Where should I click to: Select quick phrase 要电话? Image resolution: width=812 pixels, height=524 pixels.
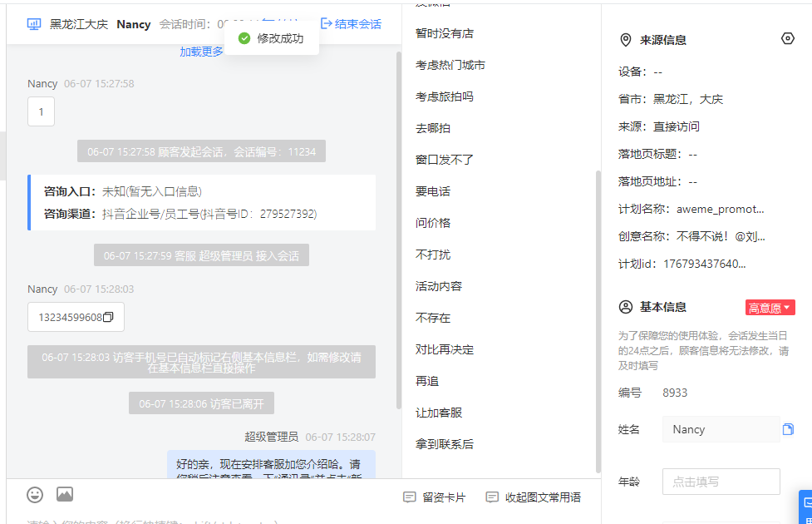(x=433, y=191)
